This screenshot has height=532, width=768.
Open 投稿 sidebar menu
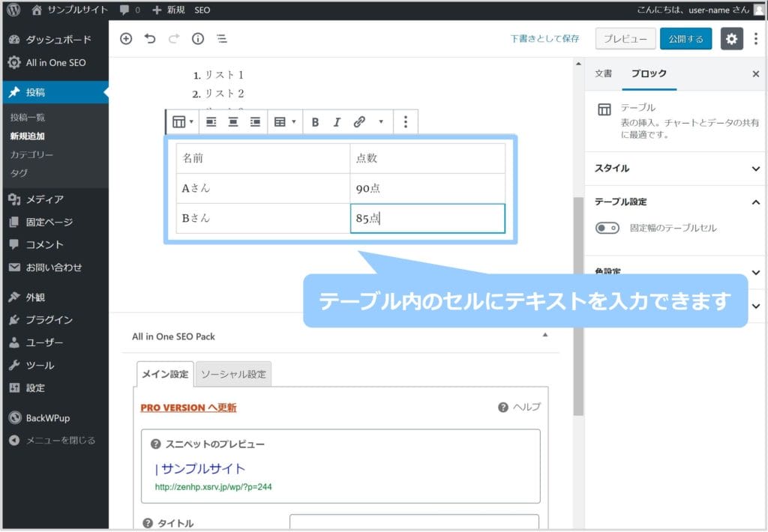click(55, 92)
